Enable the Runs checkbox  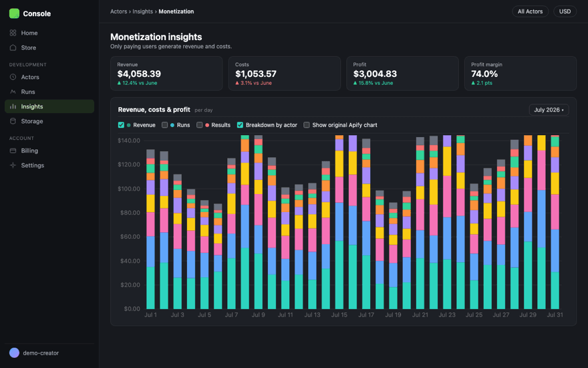click(164, 125)
